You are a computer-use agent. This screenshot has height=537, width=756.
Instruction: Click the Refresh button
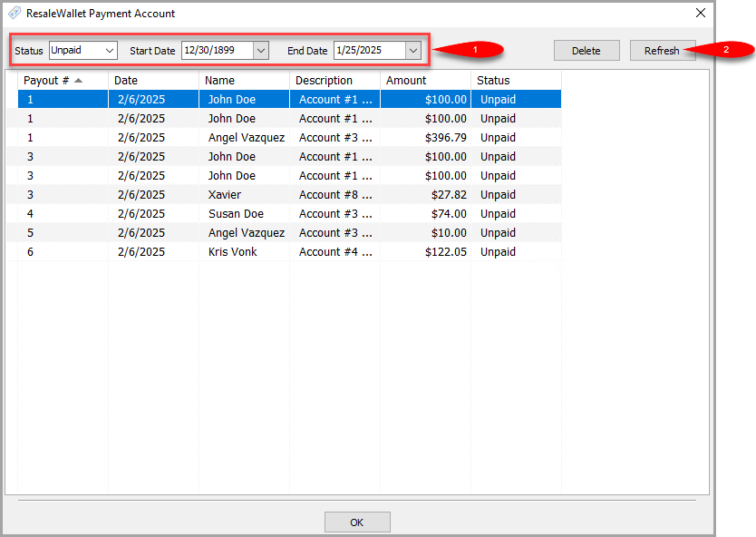click(x=663, y=51)
